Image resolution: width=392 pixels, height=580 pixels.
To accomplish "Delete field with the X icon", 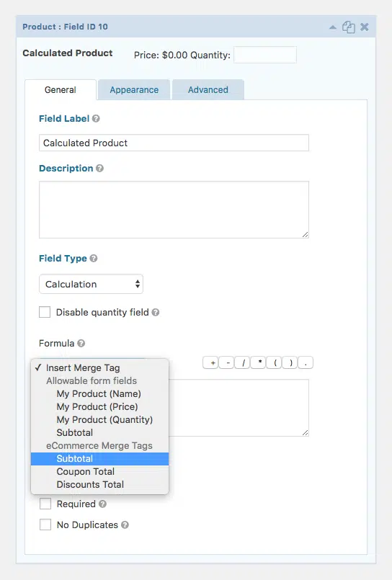I will click(365, 27).
